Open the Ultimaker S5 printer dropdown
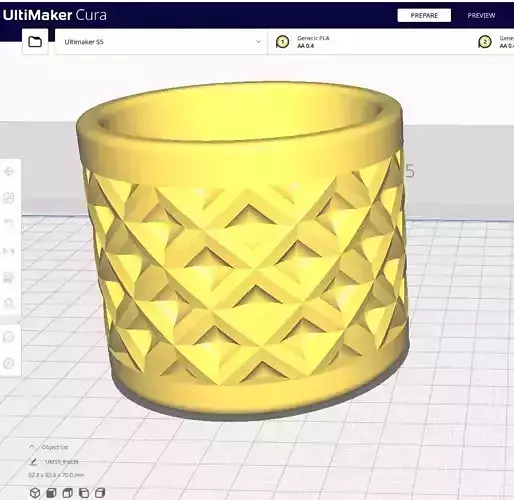 161,42
